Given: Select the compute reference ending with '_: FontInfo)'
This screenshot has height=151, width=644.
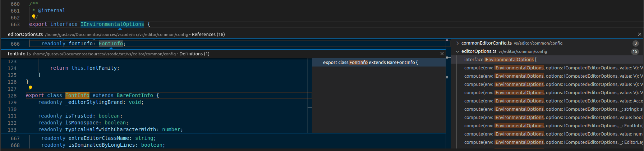Looking at the screenshot, I should pyautogui.click(x=547, y=126).
